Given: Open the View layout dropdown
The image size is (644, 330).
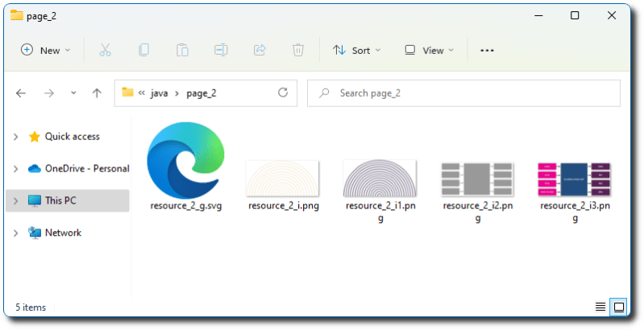Looking at the screenshot, I should click(429, 50).
